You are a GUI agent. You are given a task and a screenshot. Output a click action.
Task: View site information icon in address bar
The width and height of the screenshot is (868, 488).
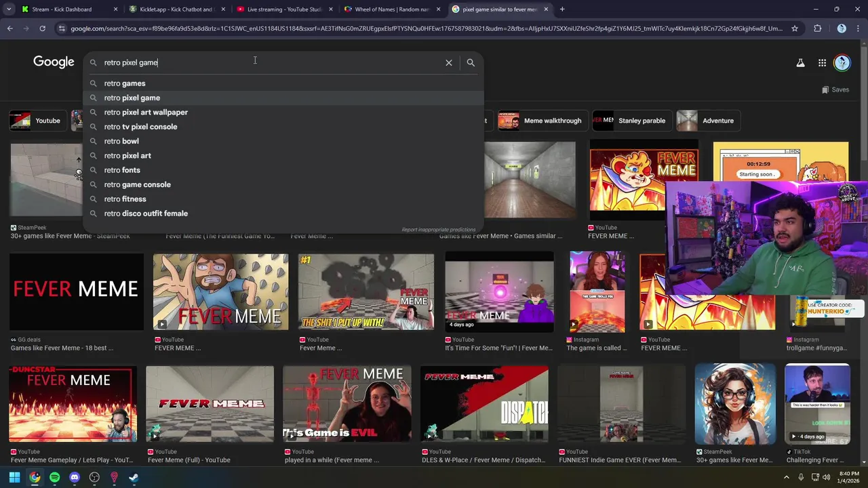point(62,28)
